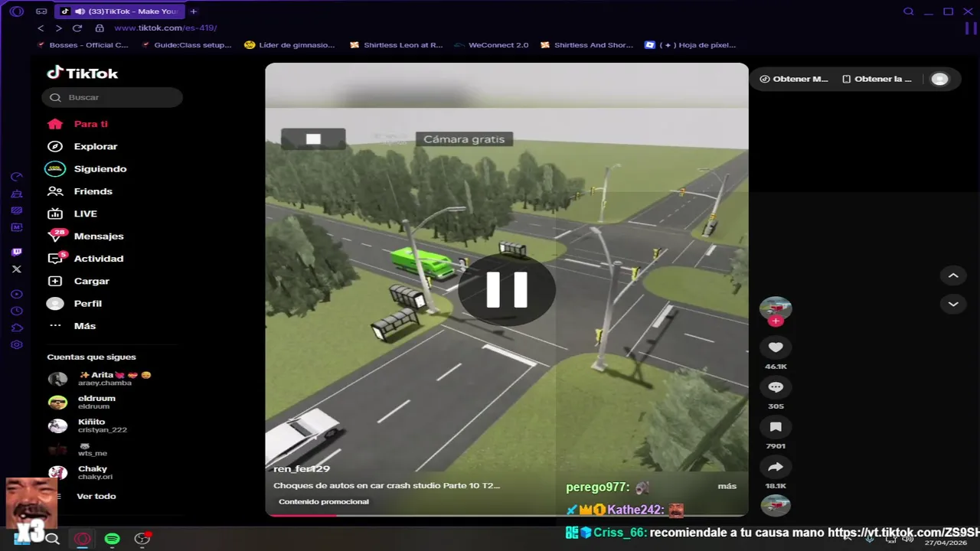The image size is (980, 551).
Task: Open the Chaky followed account
Action: tap(80, 473)
